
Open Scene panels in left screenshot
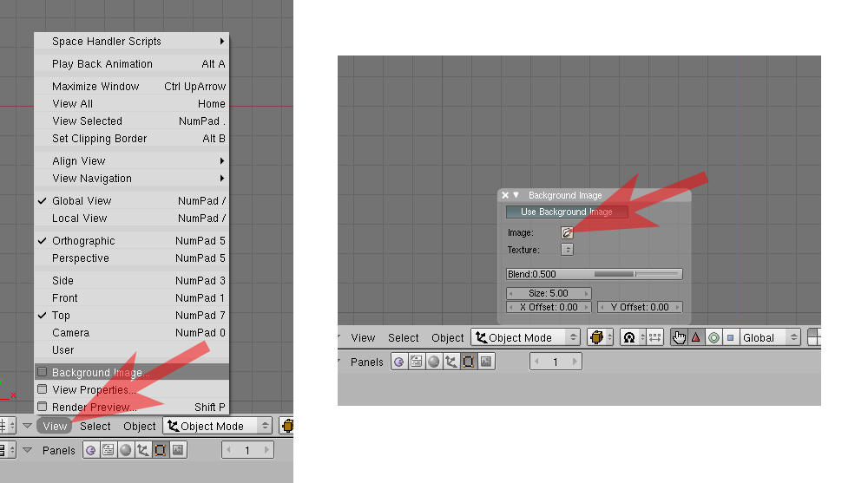[178, 450]
